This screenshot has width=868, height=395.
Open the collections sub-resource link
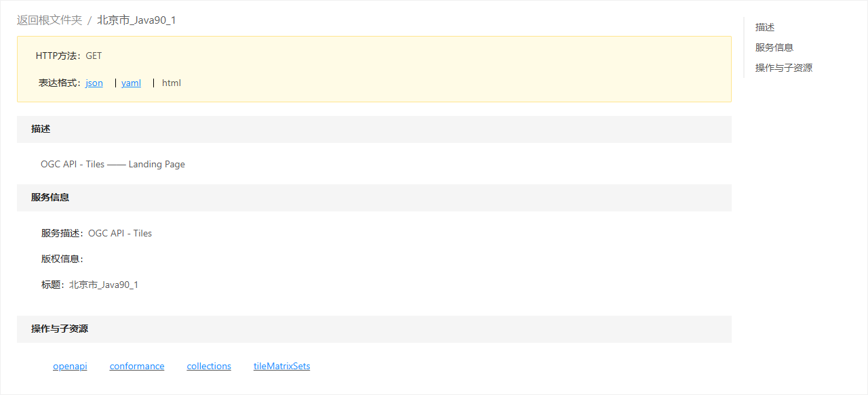tap(209, 367)
